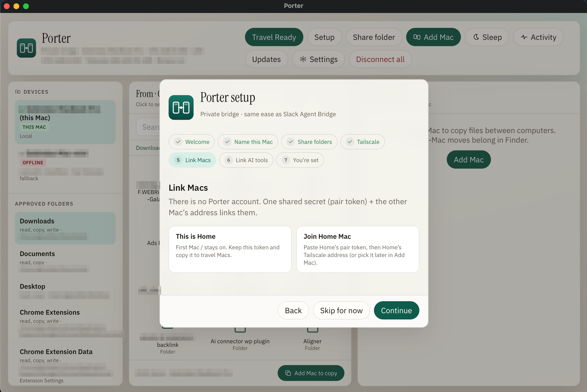The height and width of the screenshot is (392, 587).
Task: Select the offline fallback device
Action: click(65, 165)
